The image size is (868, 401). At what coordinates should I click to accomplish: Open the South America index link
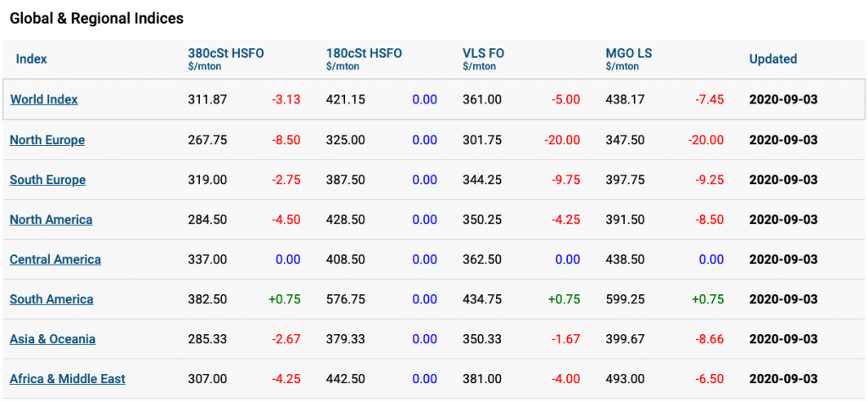pos(52,299)
